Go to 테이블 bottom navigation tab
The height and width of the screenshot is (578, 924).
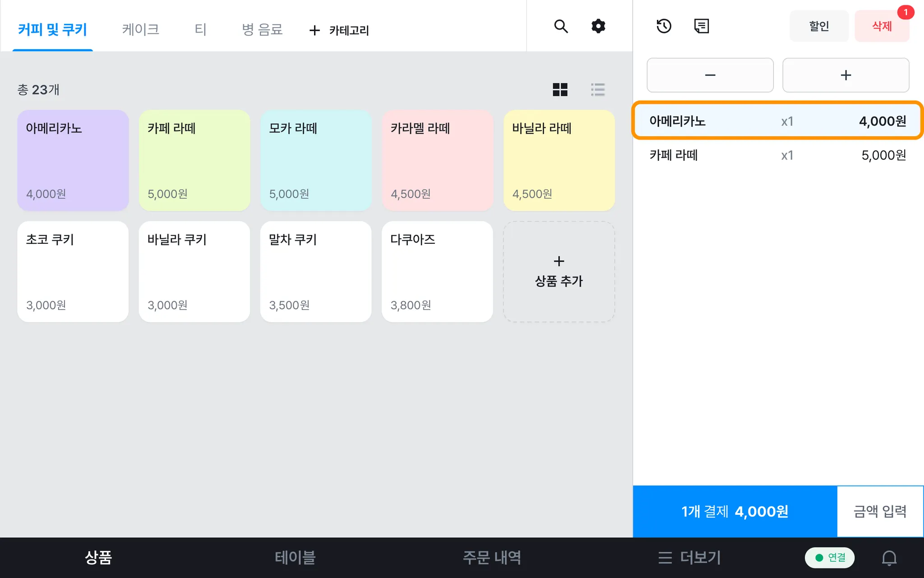pyautogui.click(x=295, y=558)
